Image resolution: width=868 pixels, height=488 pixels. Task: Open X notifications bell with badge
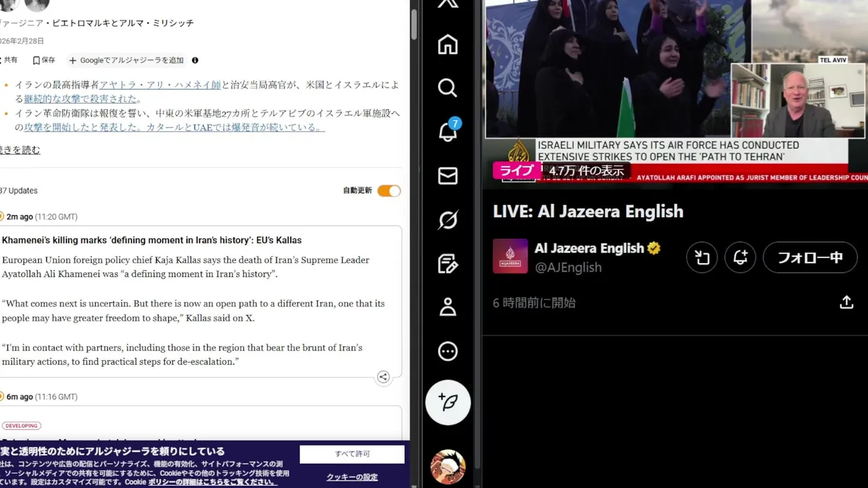coord(448,131)
